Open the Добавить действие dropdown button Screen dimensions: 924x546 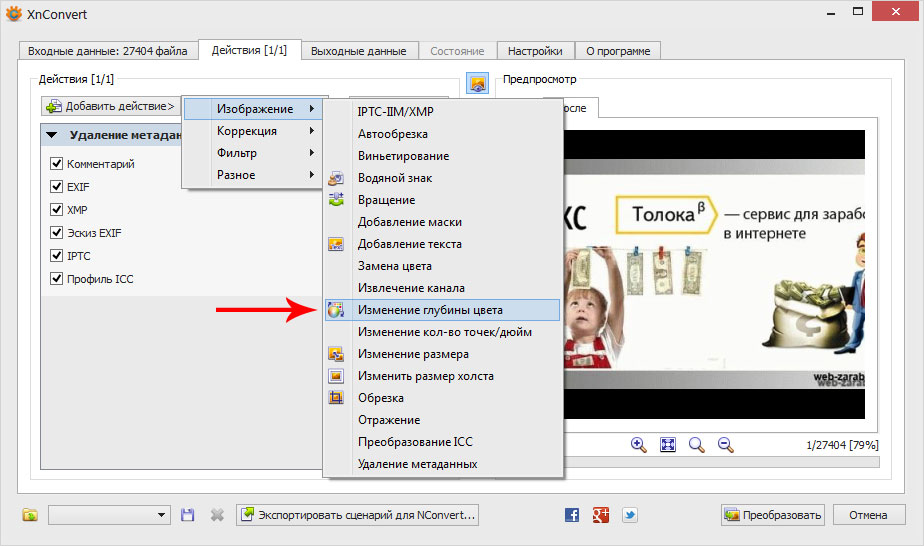[111, 106]
